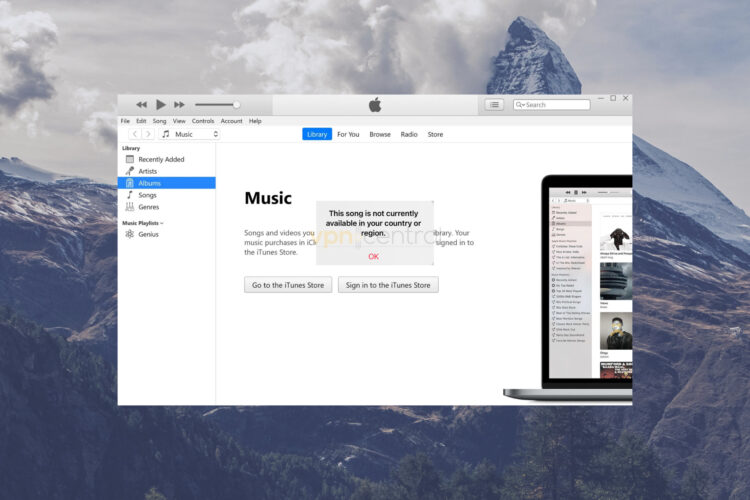750x500 pixels.
Task: Click the Songs note icon
Action: 130,195
